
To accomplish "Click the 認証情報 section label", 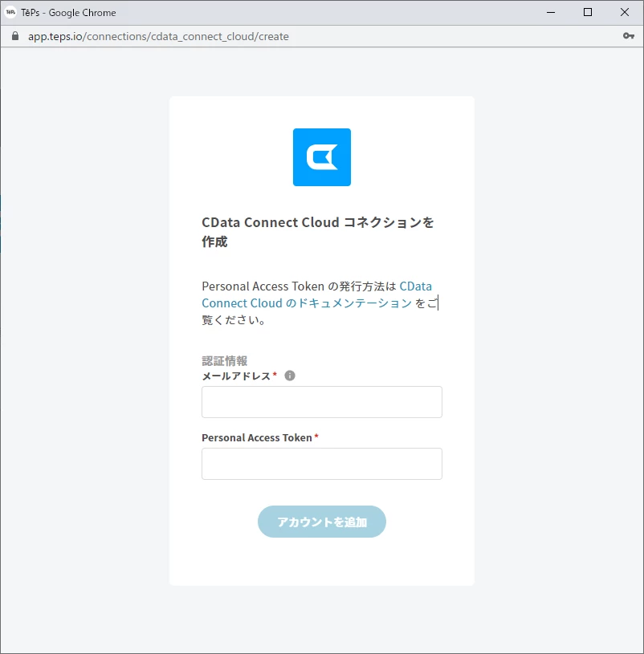I will (x=225, y=361).
